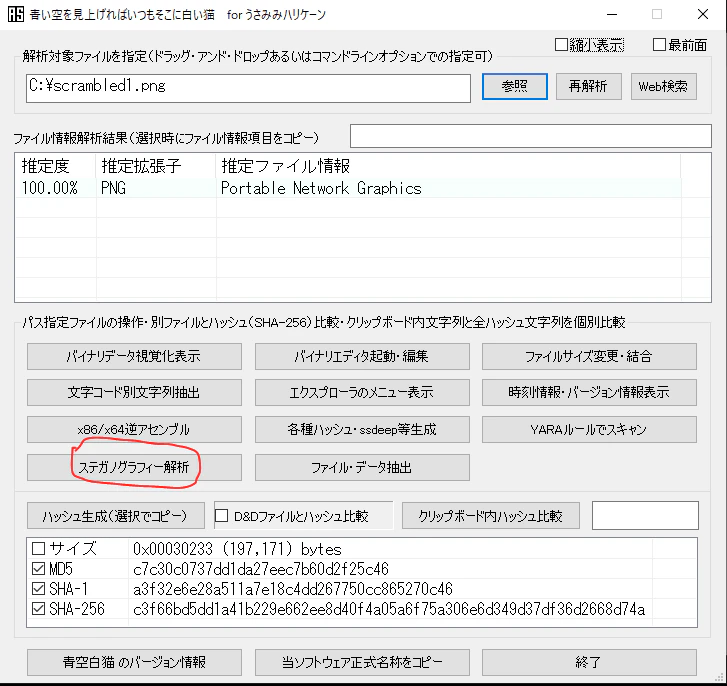The height and width of the screenshot is (686, 727).
Task: Run YARAルールでスキャン
Action: 589,430
